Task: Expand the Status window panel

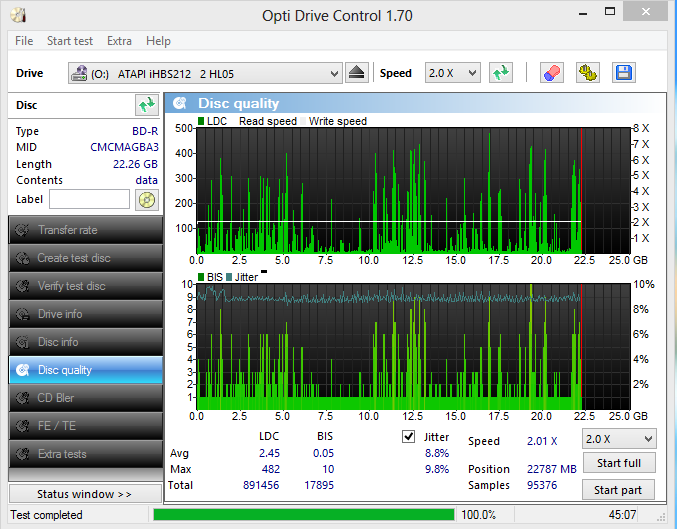Action: [x=85, y=494]
